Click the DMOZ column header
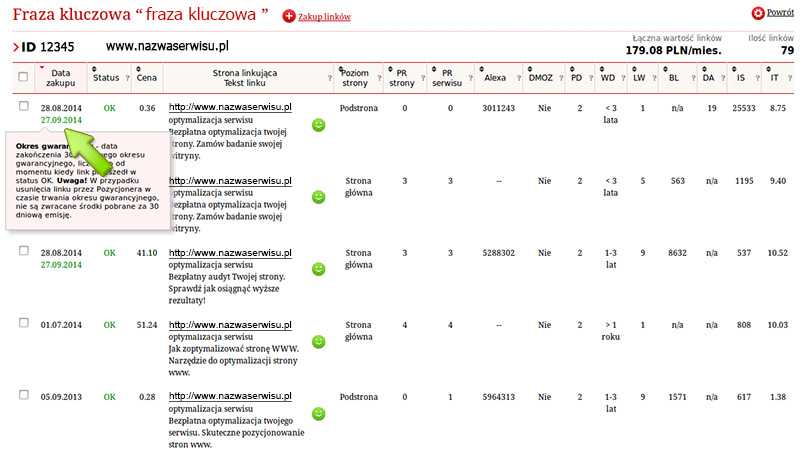800x459 pixels. (x=541, y=77)
